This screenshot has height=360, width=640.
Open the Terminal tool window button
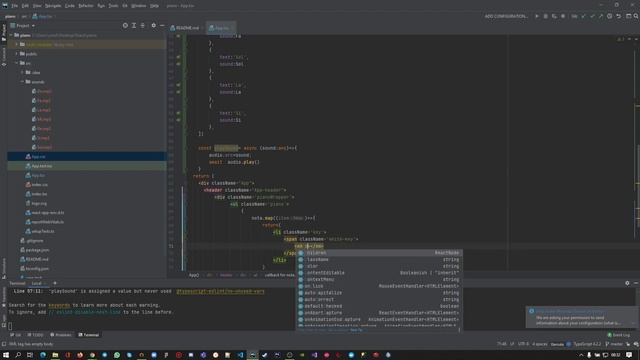(x=89, y=335)
